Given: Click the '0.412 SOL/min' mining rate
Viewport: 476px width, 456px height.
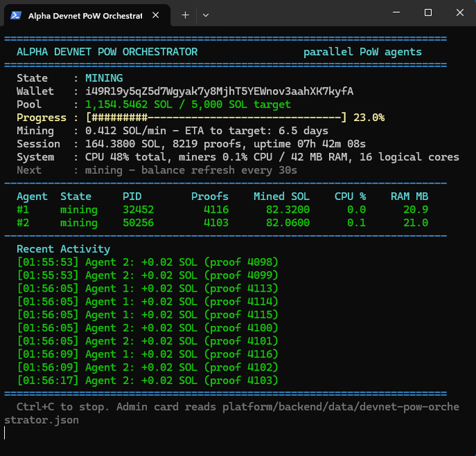Looking at the screenshot, I should pyautogui.click(x=126, y=131).
